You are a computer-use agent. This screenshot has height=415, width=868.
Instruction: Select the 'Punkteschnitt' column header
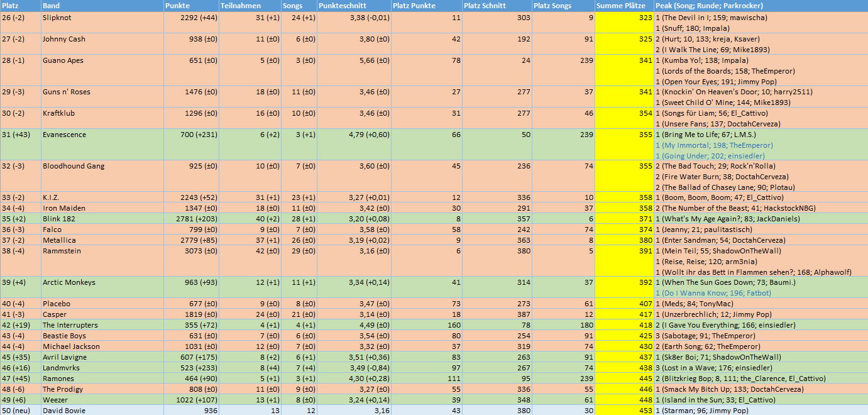click(354, 6)
